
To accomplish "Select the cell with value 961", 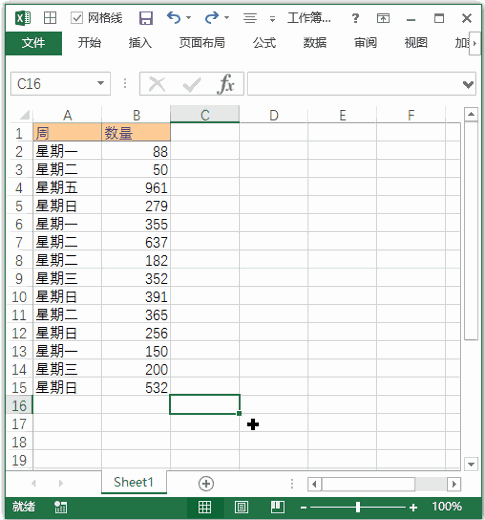I will pyautogui.click(x=136, y=188).
